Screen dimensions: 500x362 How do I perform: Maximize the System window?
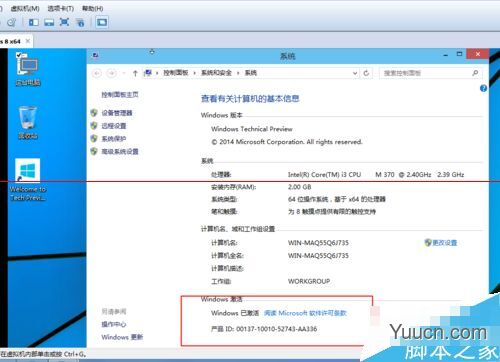(459, 54)
